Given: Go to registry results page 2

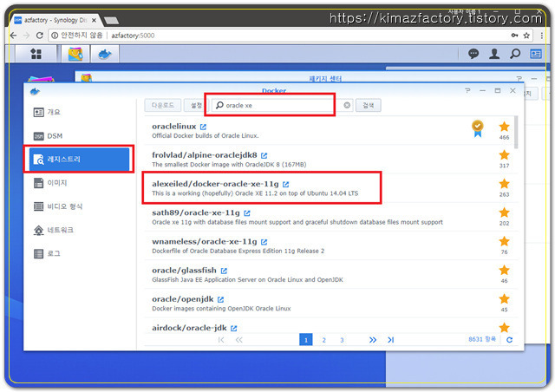Looking at the screenshot, I should coord(323,340).
